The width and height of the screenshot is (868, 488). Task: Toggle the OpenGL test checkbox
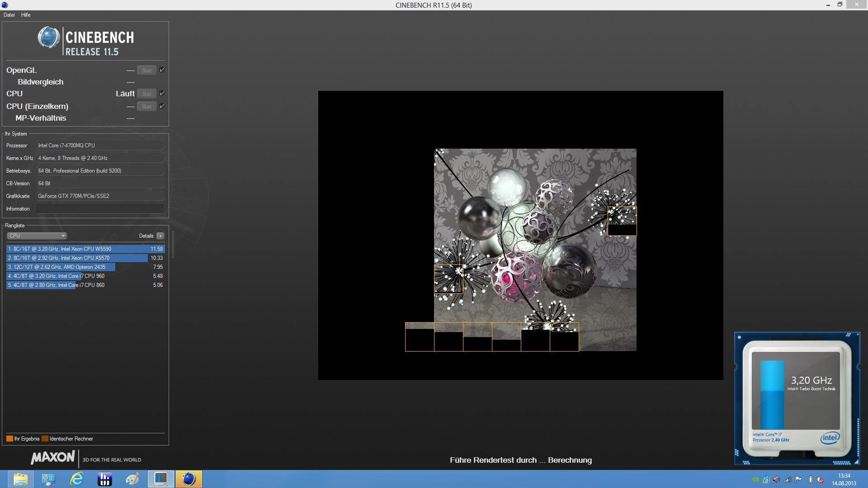click(162, 70)
